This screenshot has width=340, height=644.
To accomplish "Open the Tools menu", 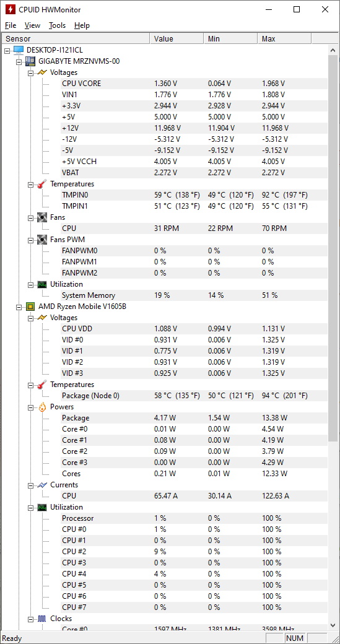I will 57,25.
